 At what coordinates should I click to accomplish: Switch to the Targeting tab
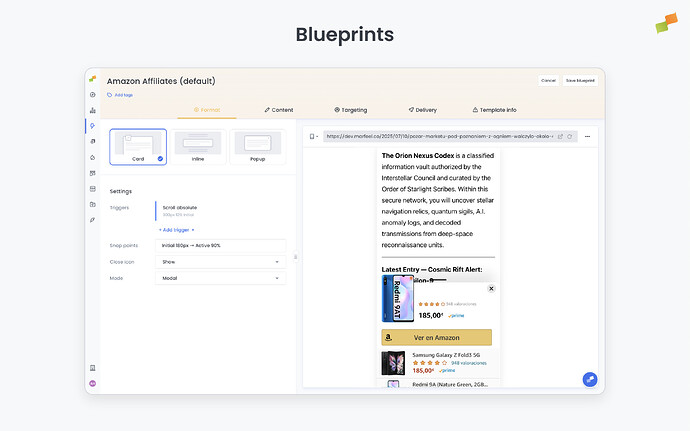(350, 110)
